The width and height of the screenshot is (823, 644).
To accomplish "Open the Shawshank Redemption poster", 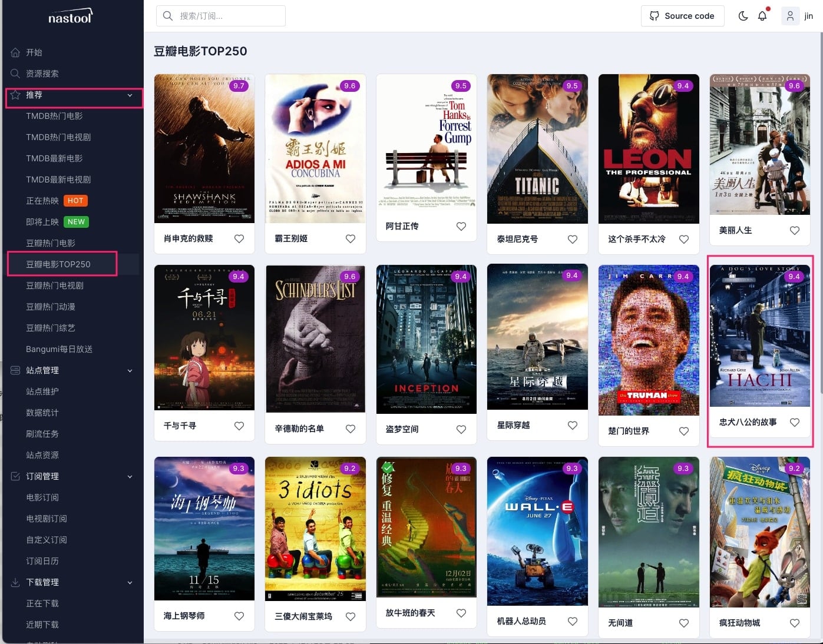I will (x=204, y=148).
